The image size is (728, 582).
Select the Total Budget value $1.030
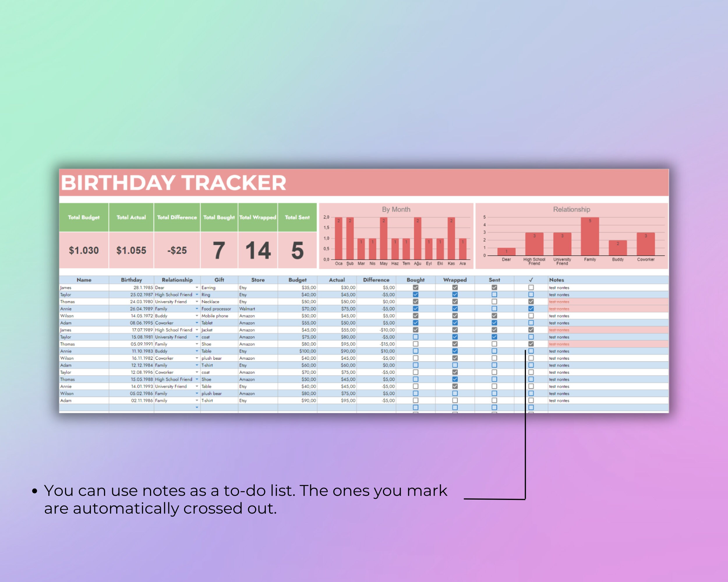(84, 250)
